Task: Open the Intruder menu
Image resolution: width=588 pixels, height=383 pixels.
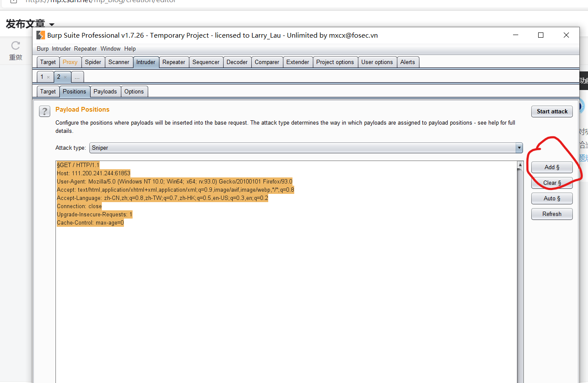Action: tap(61, 48)
